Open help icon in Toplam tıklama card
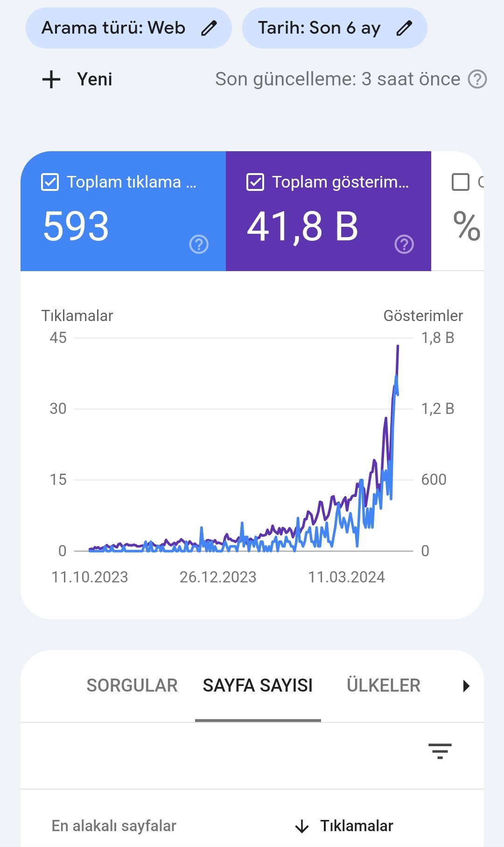Image resolution: width=504 pixels, height=847 pixels. click(x=199, y=244)
